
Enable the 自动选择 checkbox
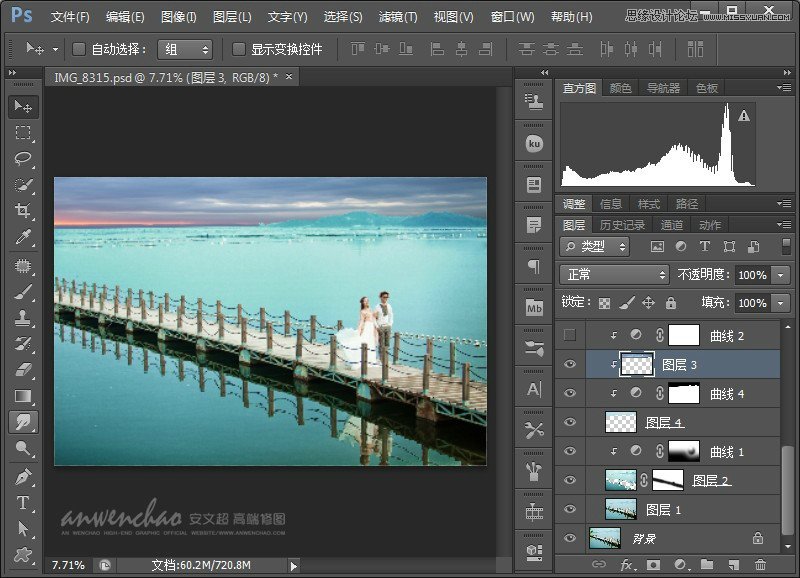[x=79, y=49]
